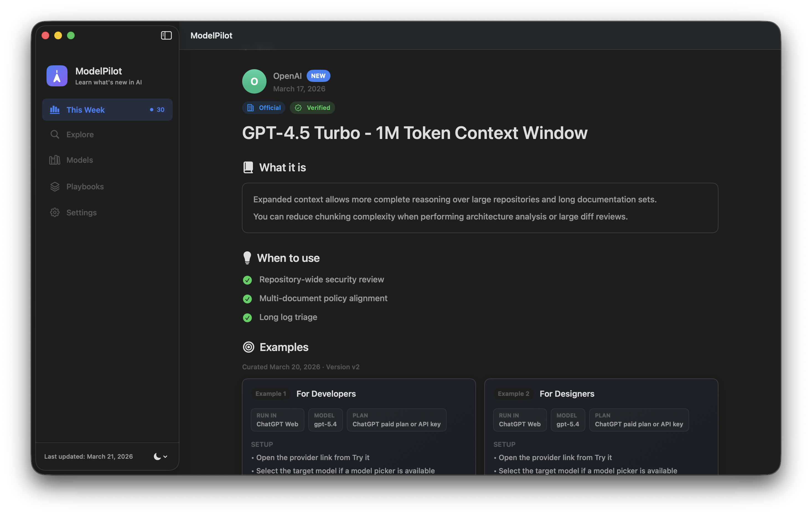
Task: Select the This Week bar chart icon
Action: pyautogui.click(x=55, y=110)
